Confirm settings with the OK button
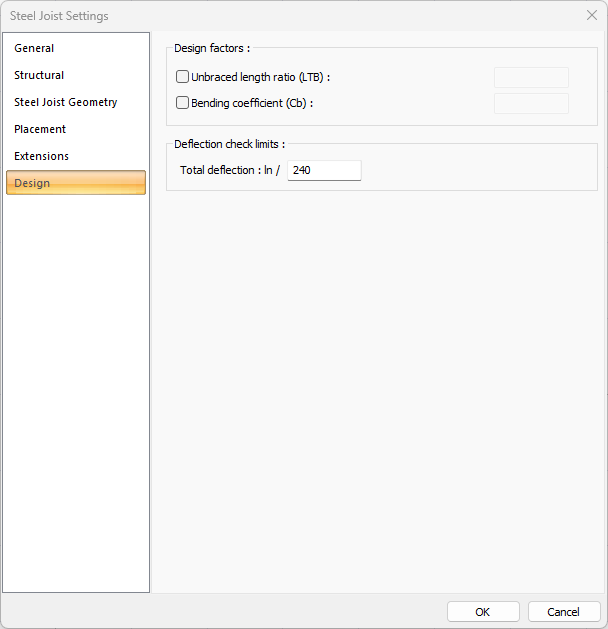Screen dimensions: 608x629 pos(483,612)
